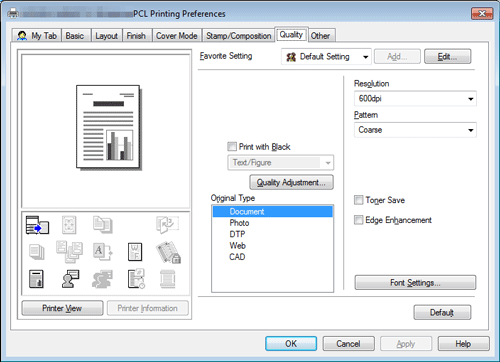
Task: Click the greyed-out letter A overlay icon
Action: (x=103, y=252)
